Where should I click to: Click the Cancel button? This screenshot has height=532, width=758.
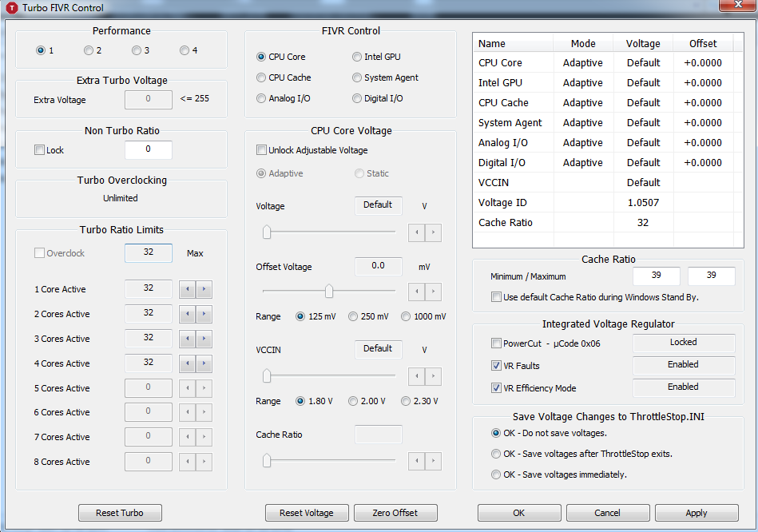point(608,513)
